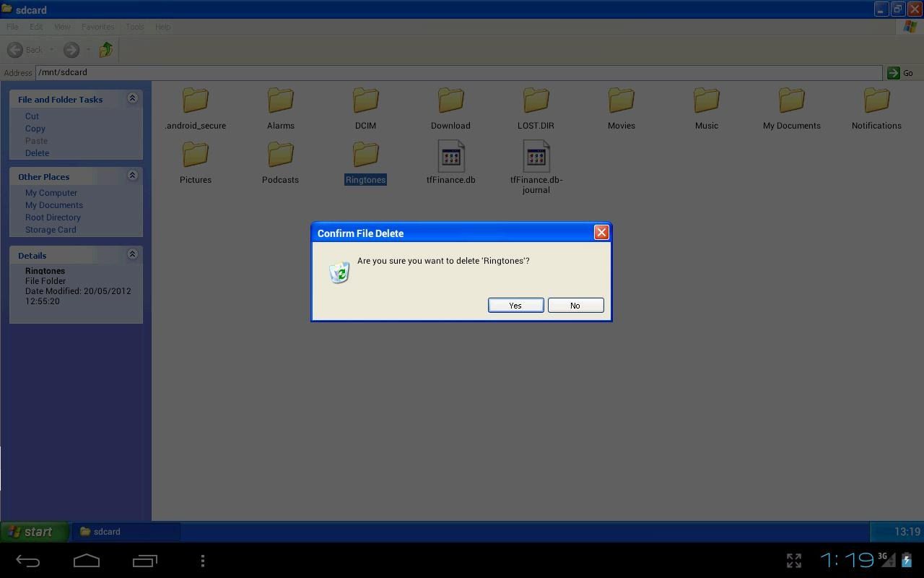Click the Up One Level folder icon

point(105,49)
